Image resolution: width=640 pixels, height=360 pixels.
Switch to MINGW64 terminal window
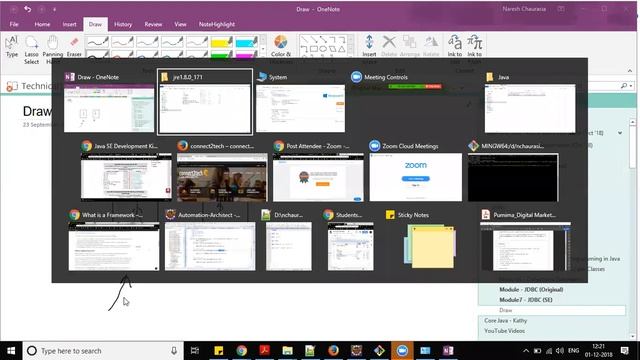click(x=513, y=171)
